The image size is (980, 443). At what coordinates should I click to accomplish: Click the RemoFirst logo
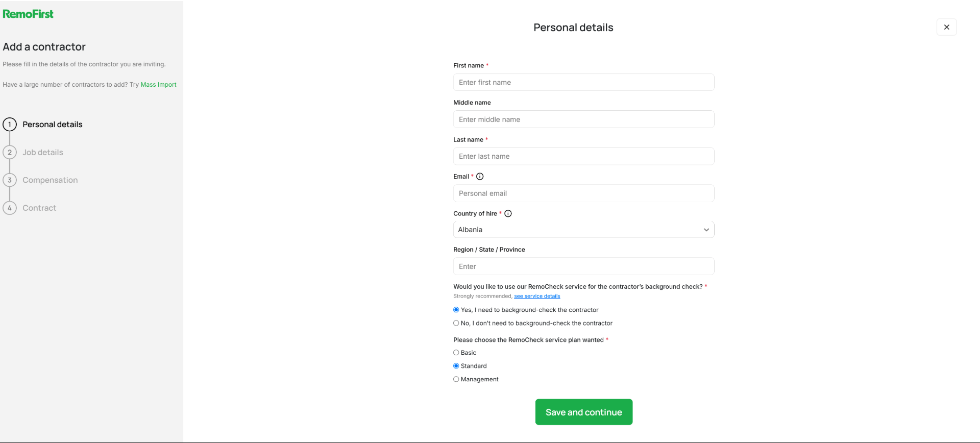coord(28,14)
